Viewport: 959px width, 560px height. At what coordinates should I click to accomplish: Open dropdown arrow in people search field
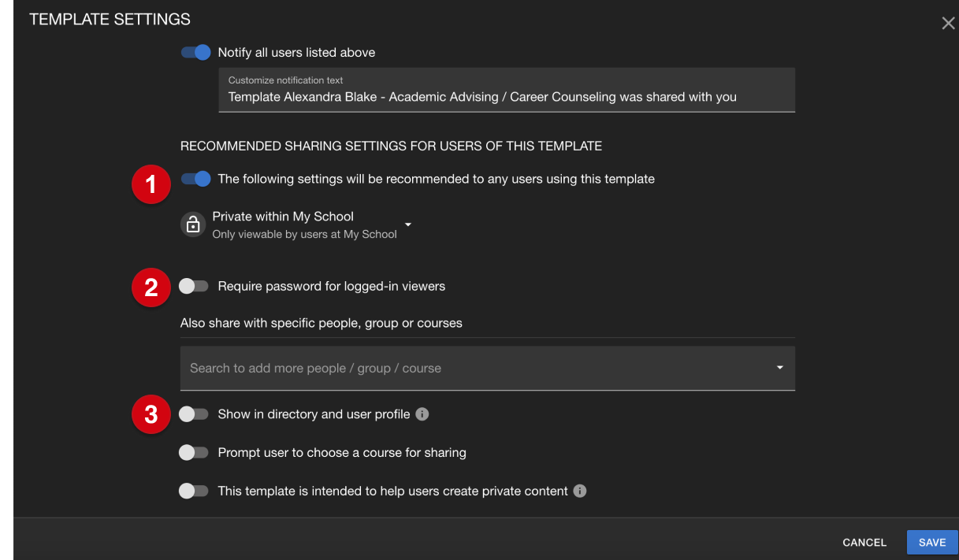point(780,368)
